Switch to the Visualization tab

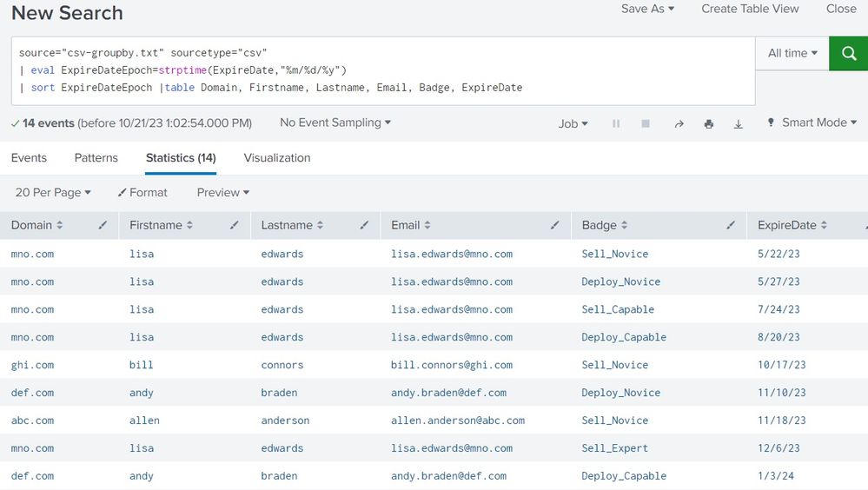(277, 157)
